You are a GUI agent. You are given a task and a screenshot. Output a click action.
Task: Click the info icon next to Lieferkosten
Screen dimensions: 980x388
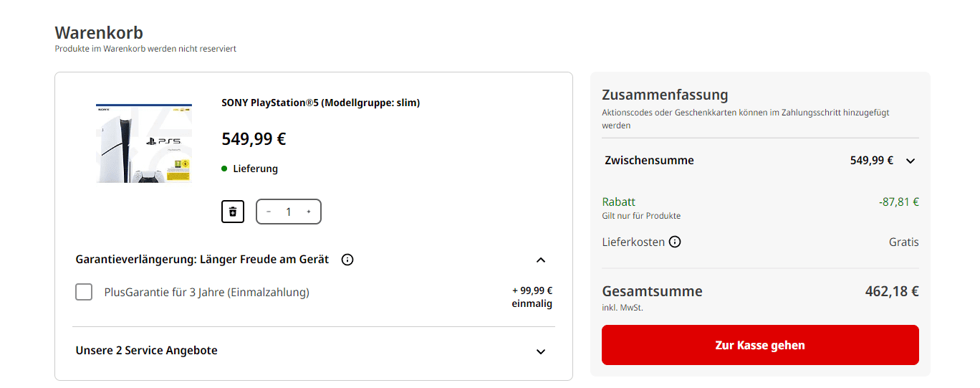pos(675,242)
